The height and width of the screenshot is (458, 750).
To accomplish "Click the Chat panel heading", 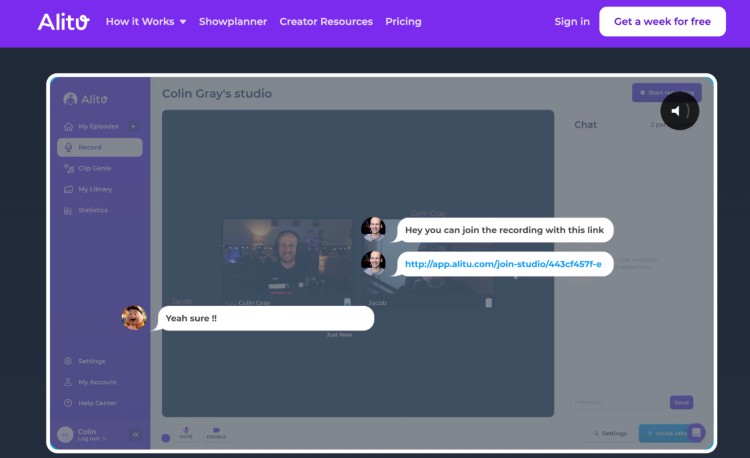I will 585,125.
